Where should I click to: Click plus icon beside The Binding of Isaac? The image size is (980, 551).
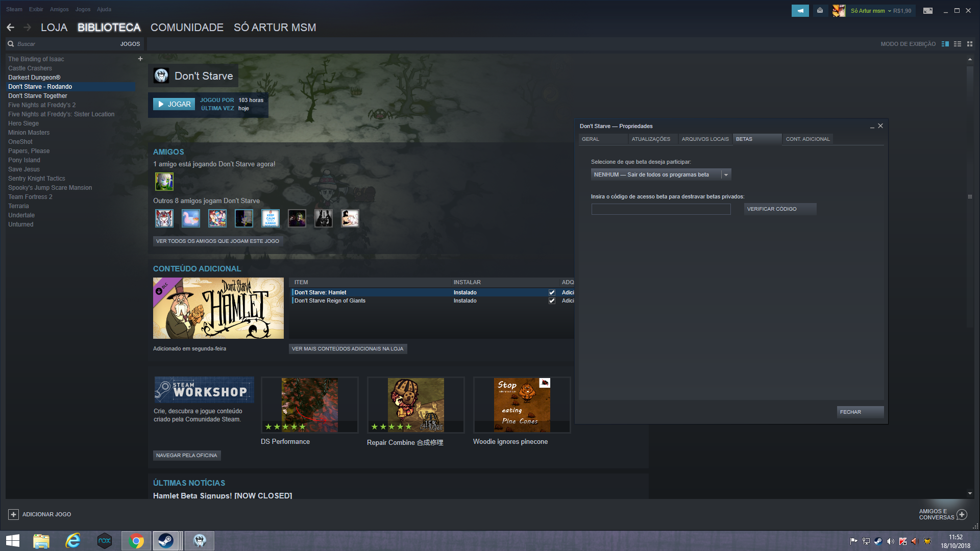[140, 59]
